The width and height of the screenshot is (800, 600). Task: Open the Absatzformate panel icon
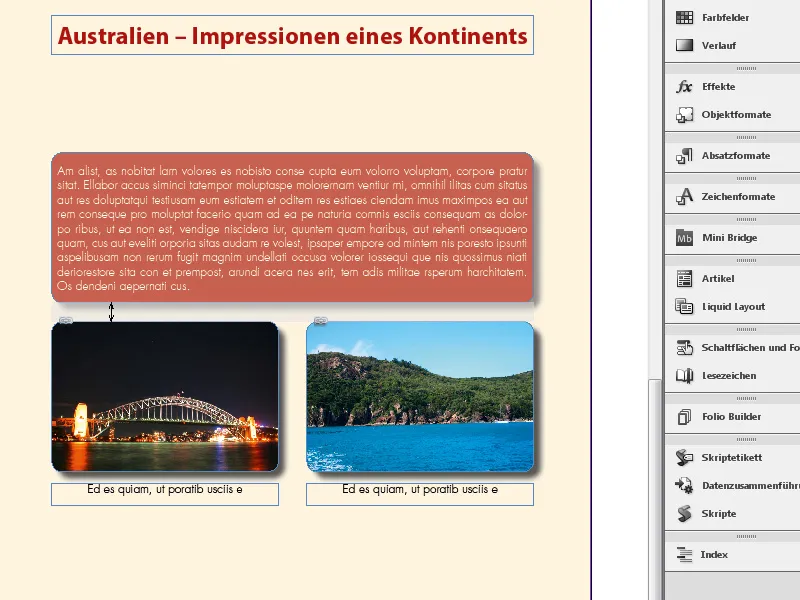pos(684,156)
